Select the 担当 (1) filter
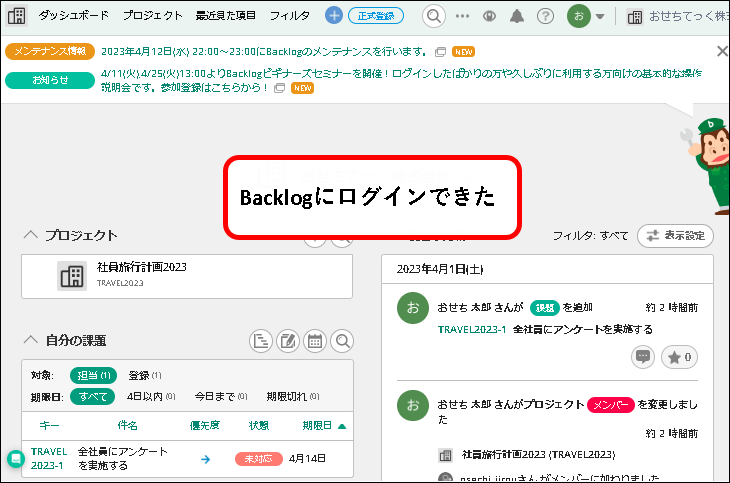 (94, 375)
